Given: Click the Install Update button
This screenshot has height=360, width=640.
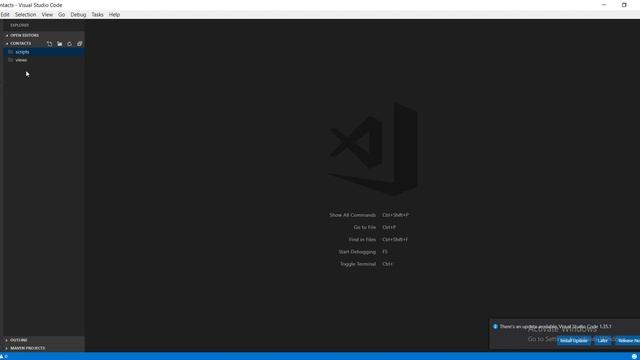Looking at the screenshot, I should (573, 340).
